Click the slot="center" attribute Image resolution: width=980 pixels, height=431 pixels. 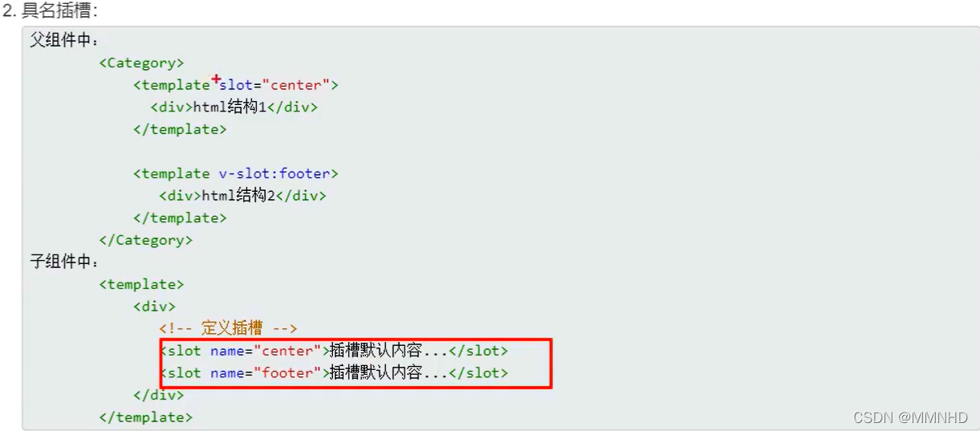[274, 85]
